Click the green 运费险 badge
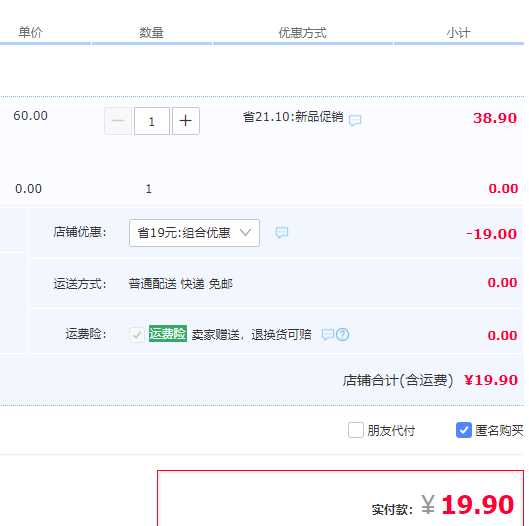 pos(168,334)
